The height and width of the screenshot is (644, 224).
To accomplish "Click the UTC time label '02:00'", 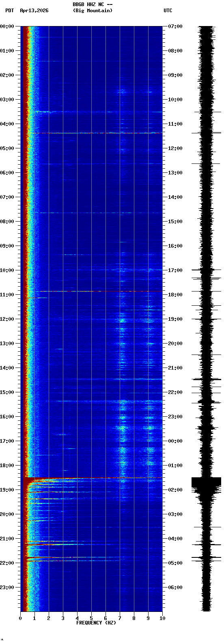I will (175, 490).
